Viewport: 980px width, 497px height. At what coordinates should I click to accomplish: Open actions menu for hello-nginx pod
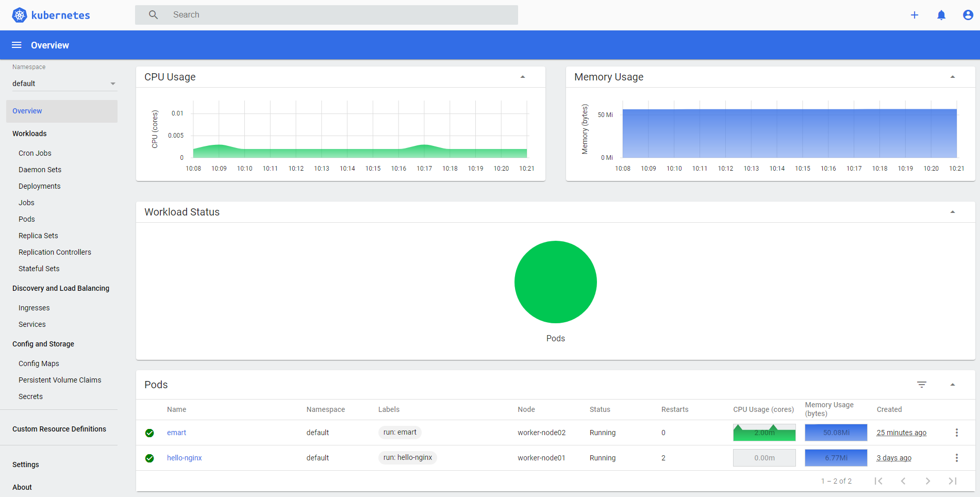tap(957, 458)
